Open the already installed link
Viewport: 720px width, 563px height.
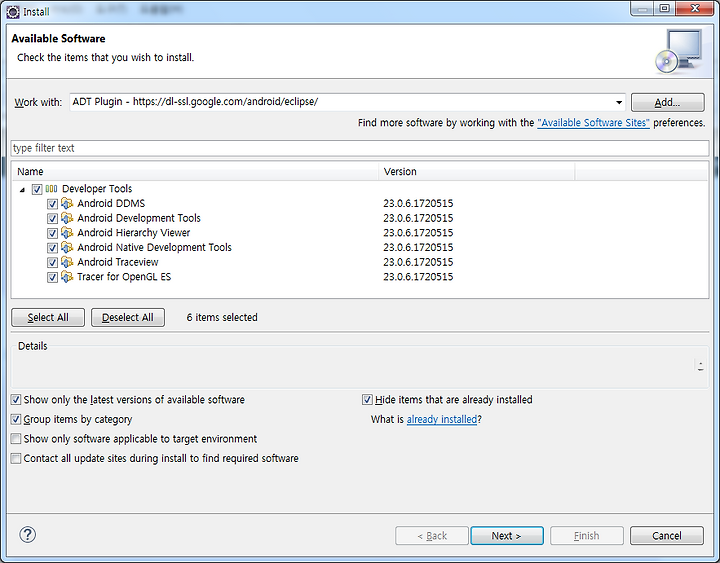tap(442, 419)
